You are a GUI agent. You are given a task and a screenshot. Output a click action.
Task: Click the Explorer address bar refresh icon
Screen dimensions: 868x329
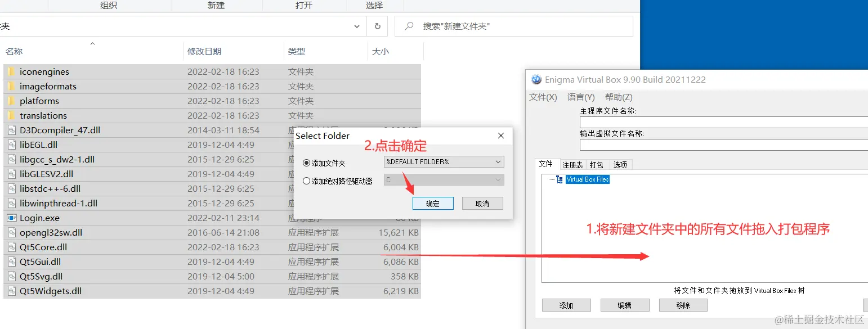click(x=377, y=26)
